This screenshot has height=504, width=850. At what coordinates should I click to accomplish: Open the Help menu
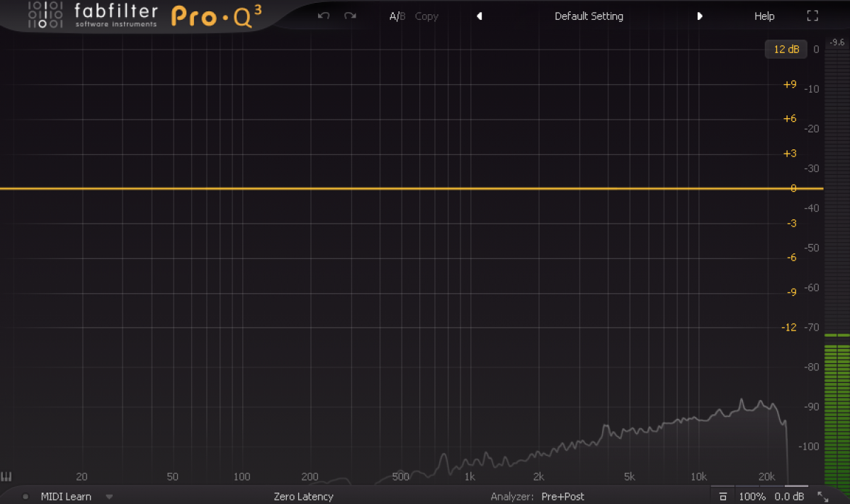pyautogui.click(x=764, y=16)
